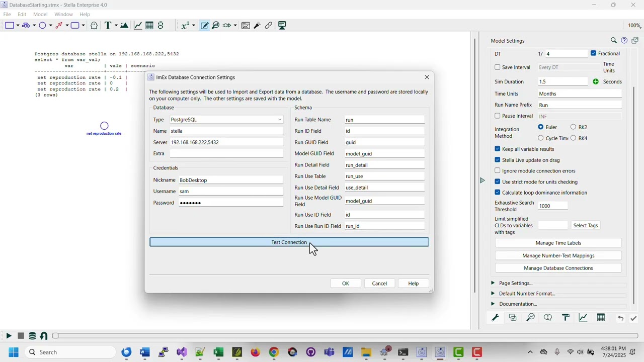Click the Graphics picture tool
644x362 pixels.
coord(124,25)
